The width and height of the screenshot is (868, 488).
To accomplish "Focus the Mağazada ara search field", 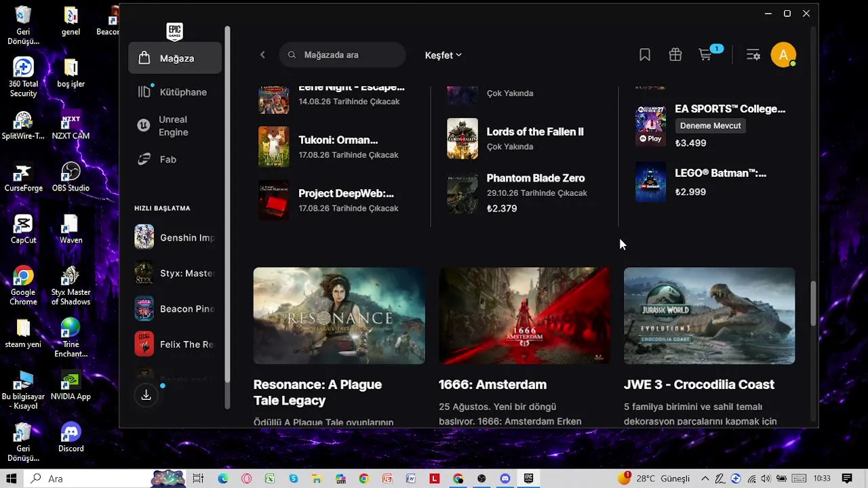I will tap(342, 55).
